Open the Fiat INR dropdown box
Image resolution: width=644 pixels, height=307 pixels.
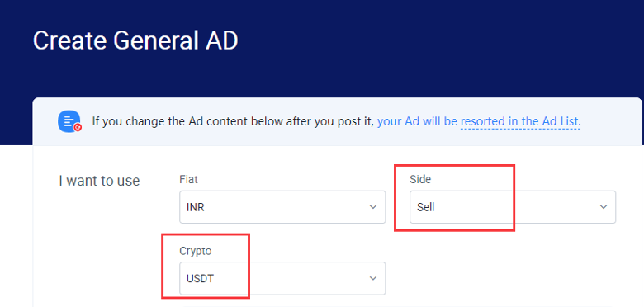pyautogui.click(x=282, y=207)
